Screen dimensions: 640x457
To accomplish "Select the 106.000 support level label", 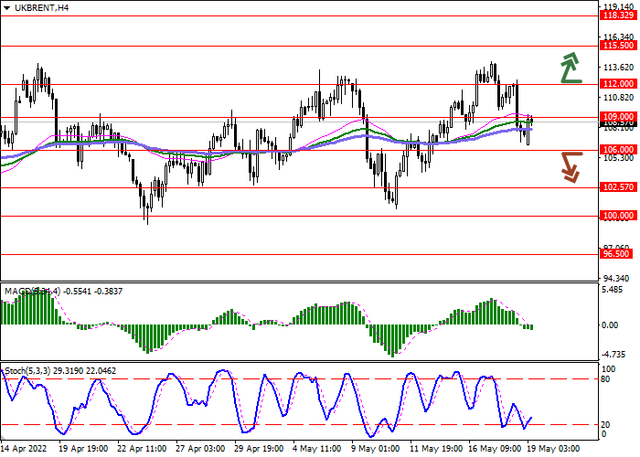I will (x=618, y=150).
